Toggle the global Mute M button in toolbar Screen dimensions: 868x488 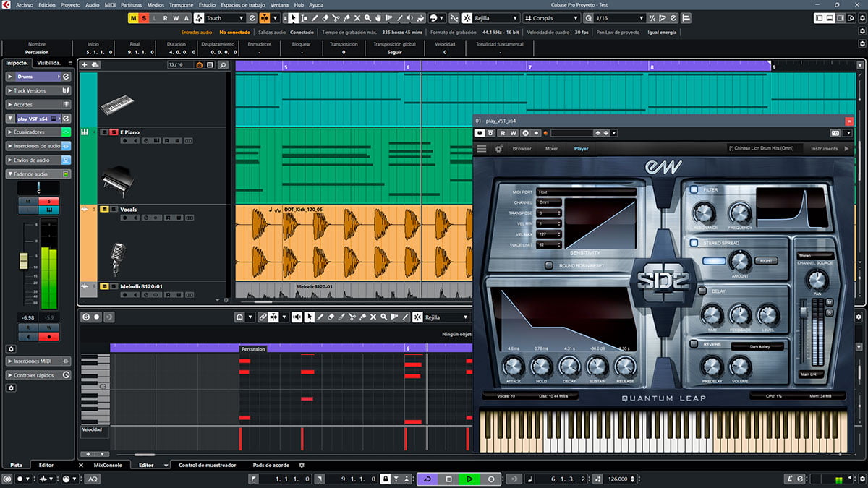[x=133, y=18]
